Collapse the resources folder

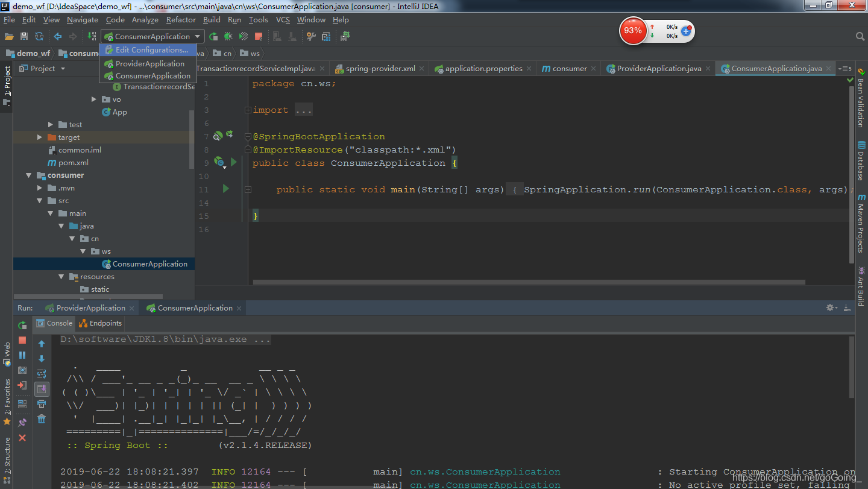pos(61,277)
